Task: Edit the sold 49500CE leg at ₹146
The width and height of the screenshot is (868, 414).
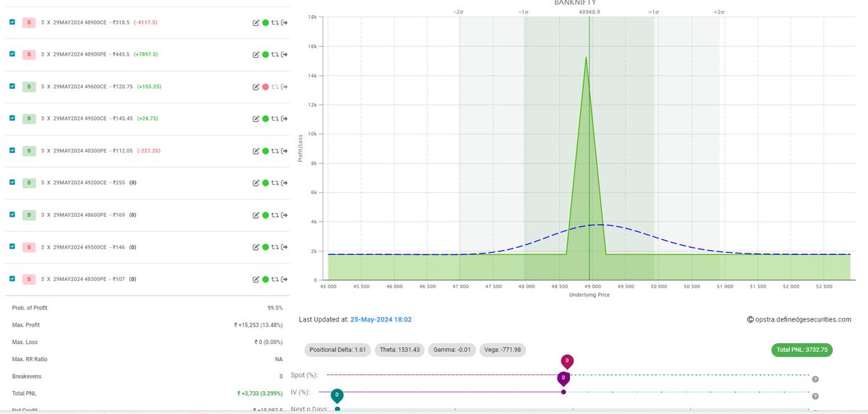Action: point(256,247)
